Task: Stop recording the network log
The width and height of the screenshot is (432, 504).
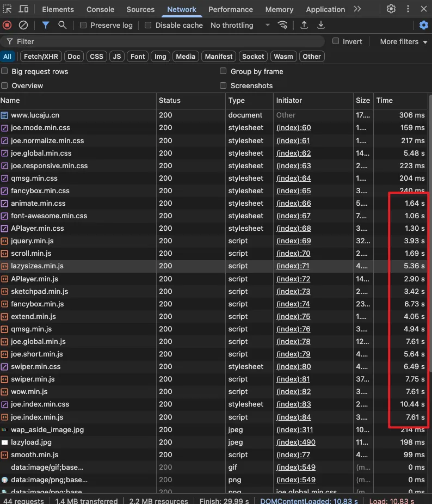Action: coord(7,25)
